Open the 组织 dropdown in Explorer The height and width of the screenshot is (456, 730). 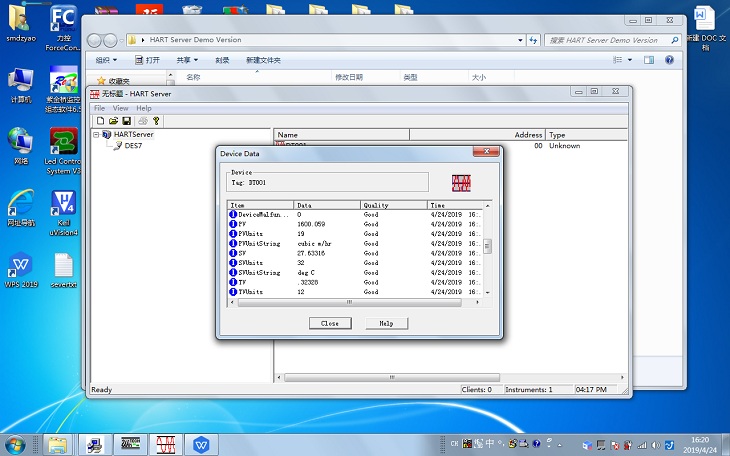click(x=107, y=60)
